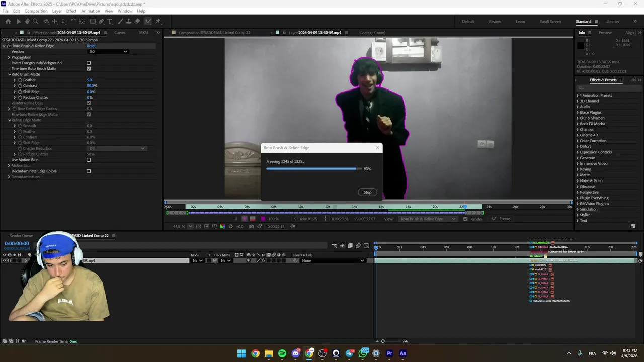Select the Brush tool
644x362 pixels.
(x=120, y=21)
